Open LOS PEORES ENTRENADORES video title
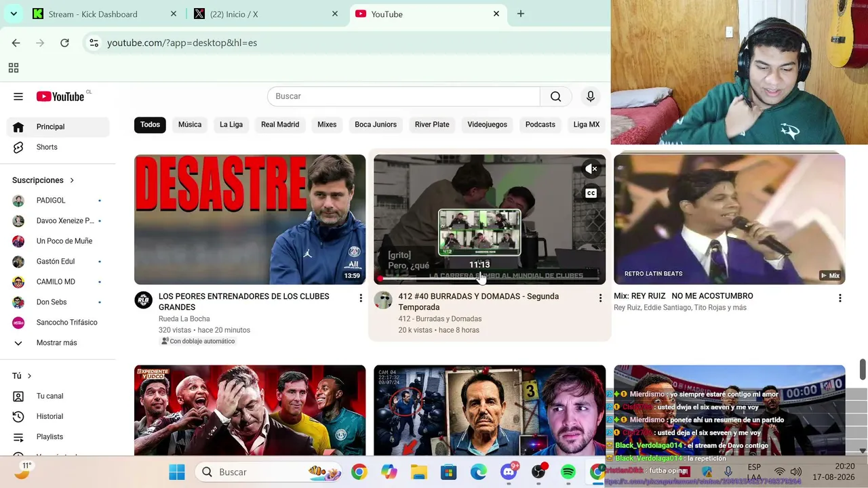 click(x=244, y=302)
